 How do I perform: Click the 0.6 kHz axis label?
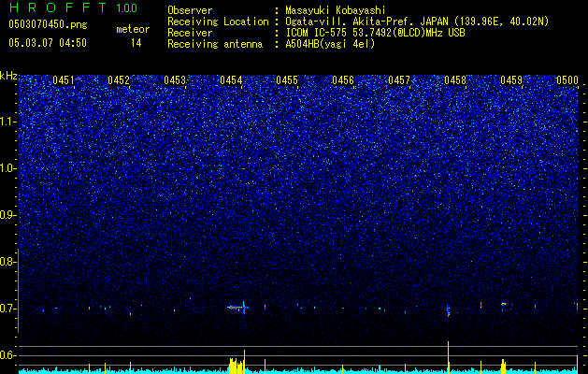click(7, 355)
